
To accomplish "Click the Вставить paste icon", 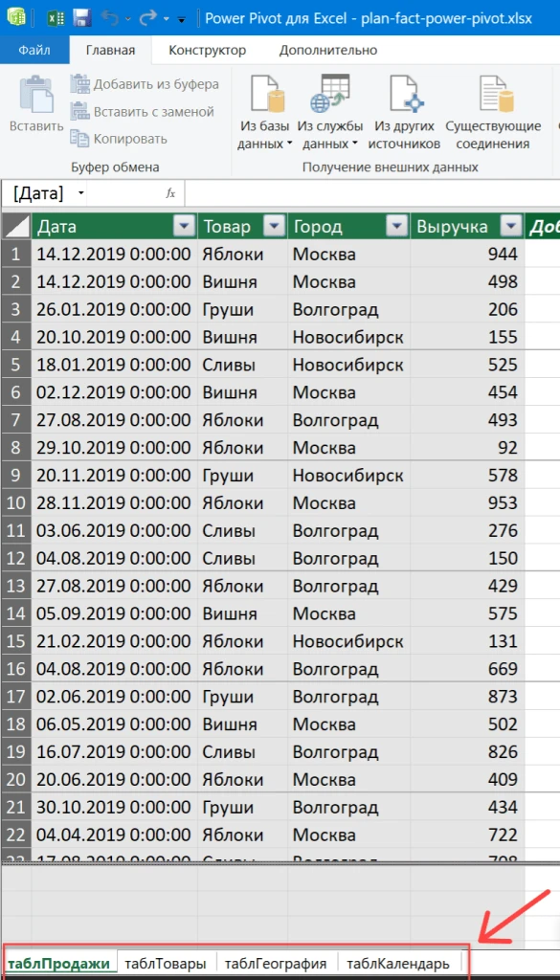I will pyautogui.click(x=36, y=105).
